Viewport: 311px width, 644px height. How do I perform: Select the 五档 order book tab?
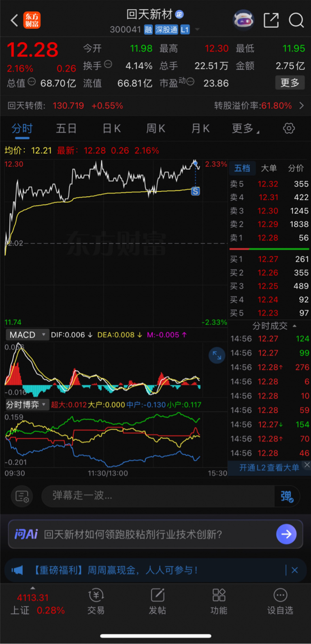[242, 168]
